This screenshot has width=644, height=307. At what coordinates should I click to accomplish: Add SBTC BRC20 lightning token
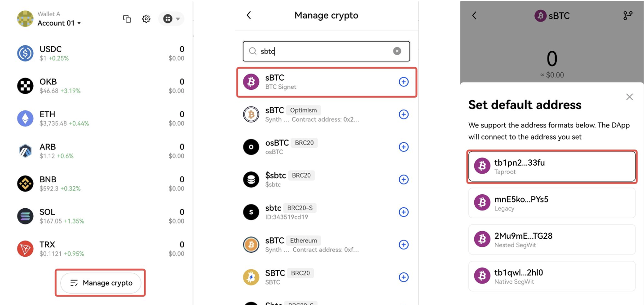tap(404, 277)
